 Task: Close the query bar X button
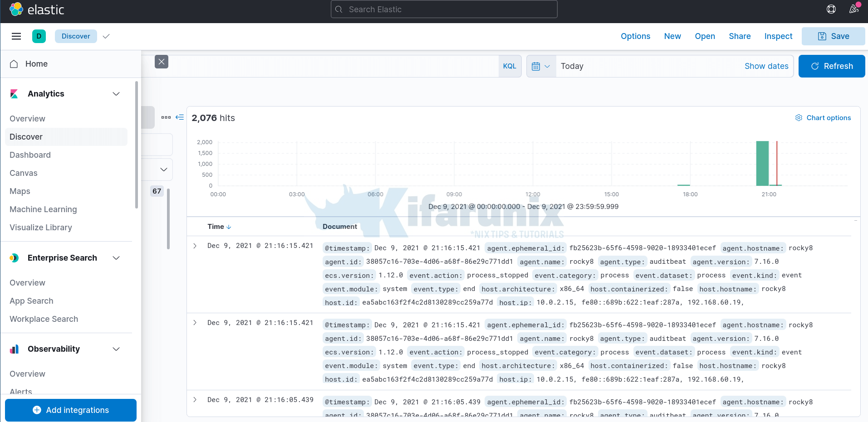(x=162, y=62)
